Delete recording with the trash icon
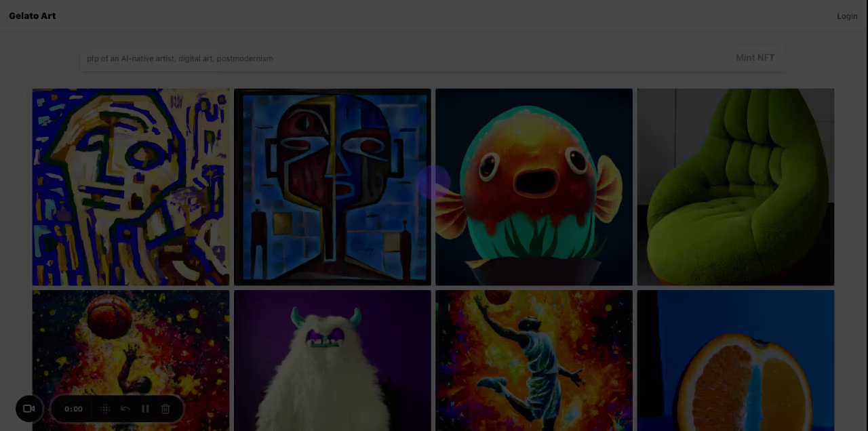868x431 pixels. [x=165, y=409]
